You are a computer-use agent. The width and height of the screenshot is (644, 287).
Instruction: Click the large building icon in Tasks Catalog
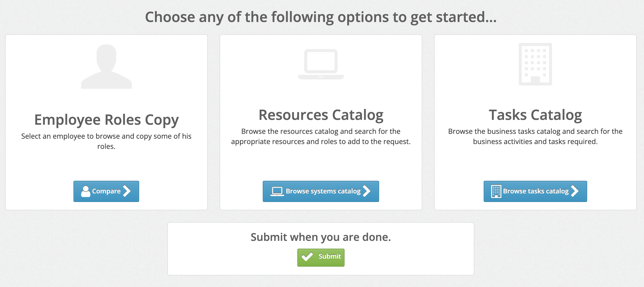tap(535, 64)
